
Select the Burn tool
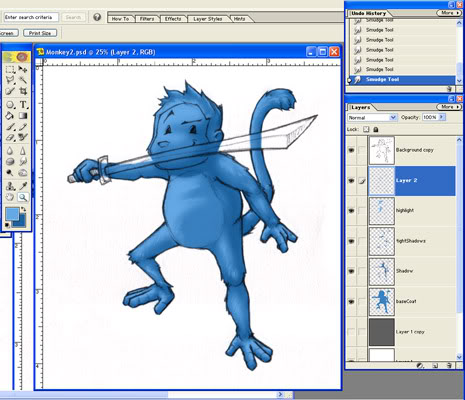tap(23, 172)
